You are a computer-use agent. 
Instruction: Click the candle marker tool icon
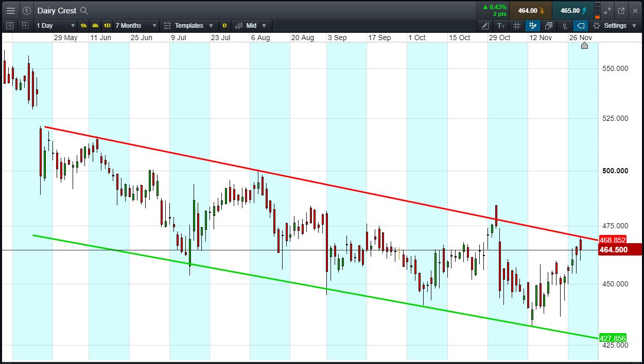(565, 25)
